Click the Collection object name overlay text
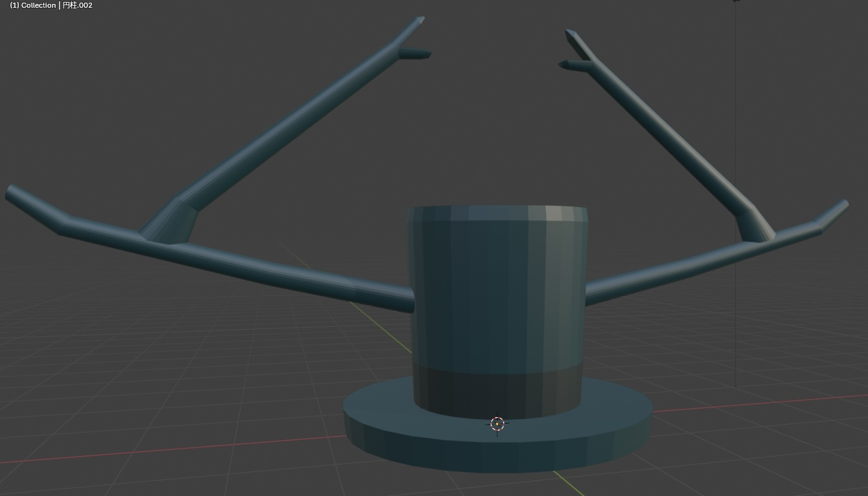 tap(51, 5)
